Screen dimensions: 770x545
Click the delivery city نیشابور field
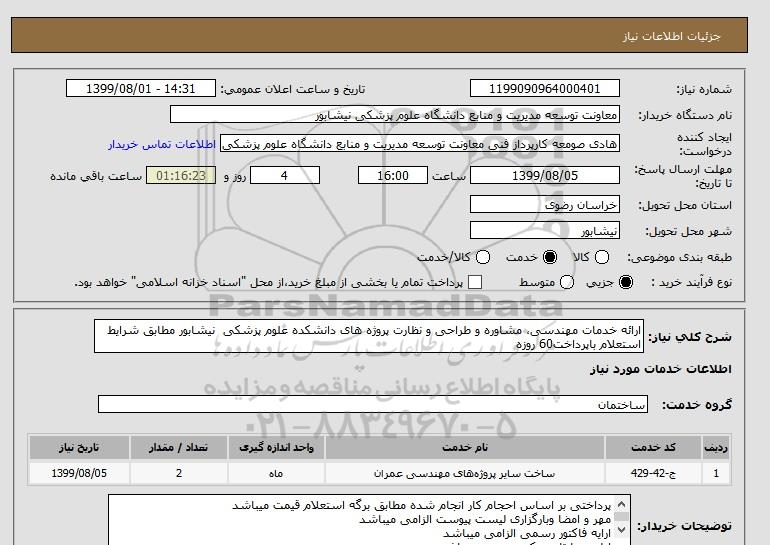545,230
